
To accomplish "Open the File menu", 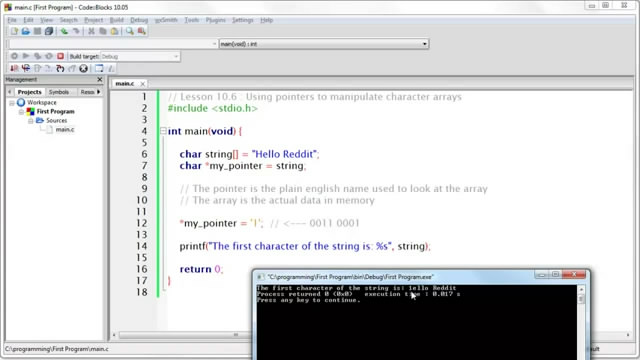I will click(12, 20).
